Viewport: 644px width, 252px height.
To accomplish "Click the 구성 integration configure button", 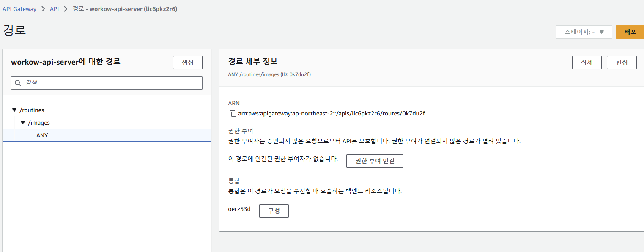I will pos(274,211).
